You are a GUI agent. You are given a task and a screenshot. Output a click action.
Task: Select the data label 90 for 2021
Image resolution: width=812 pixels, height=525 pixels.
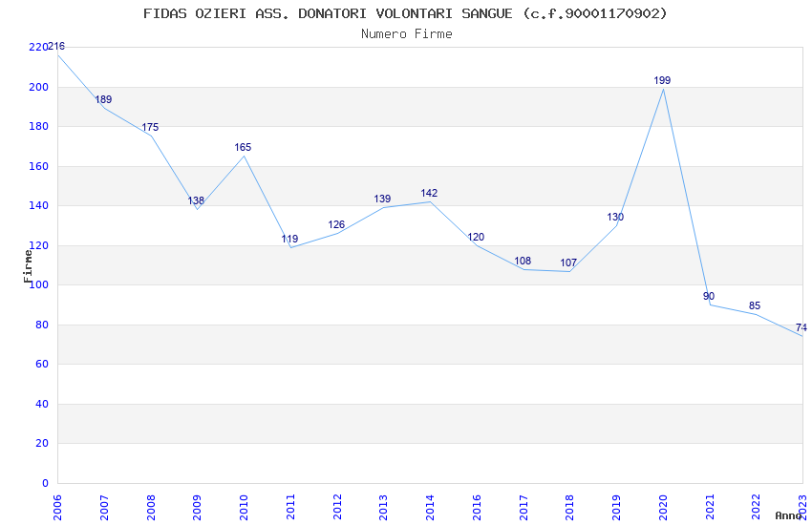coord(709,296)
